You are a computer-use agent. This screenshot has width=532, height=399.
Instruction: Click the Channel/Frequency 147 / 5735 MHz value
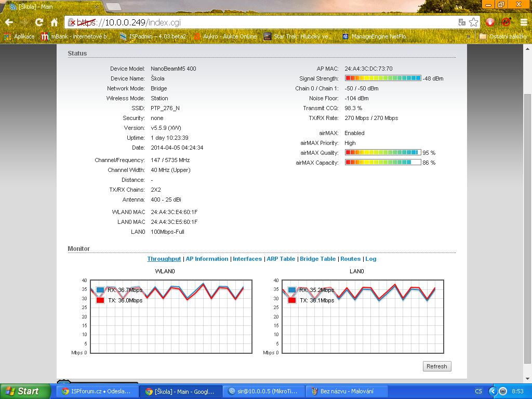(x=170, y=160)
